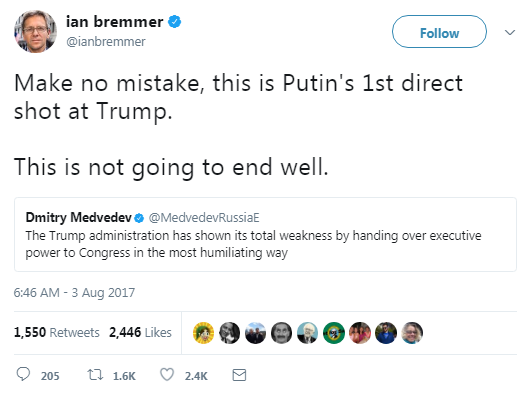The width and height of the screenshot is (529, 393).
Task: View the 1,550 Retweets list
Action: point(57,333)
